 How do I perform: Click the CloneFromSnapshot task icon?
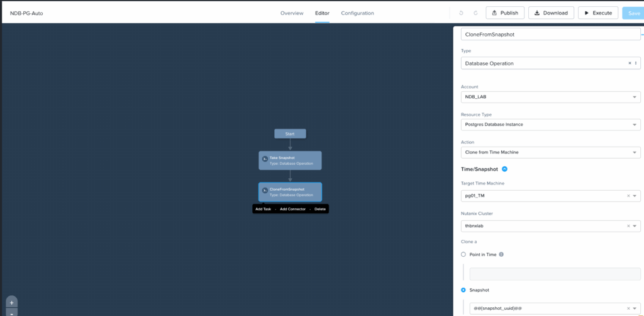265,190
